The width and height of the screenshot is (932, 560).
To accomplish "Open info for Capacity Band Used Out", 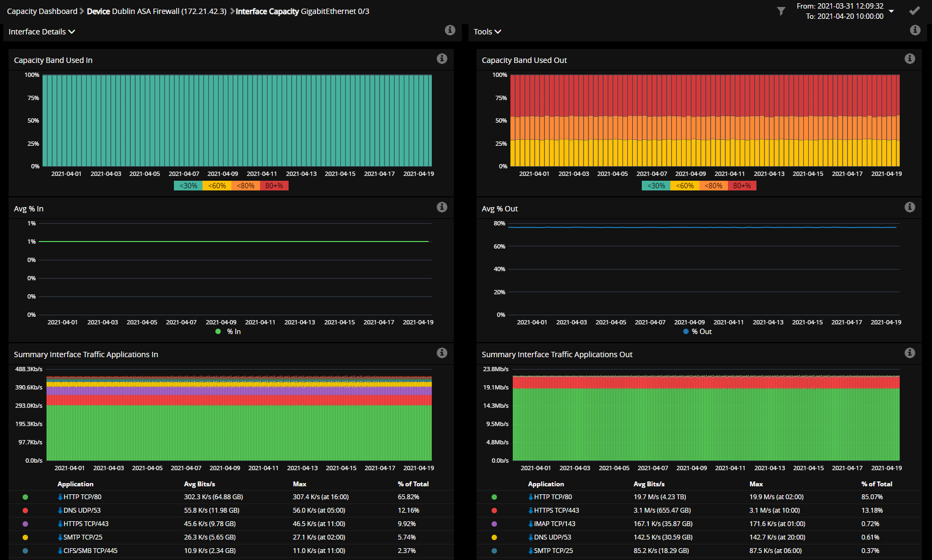I will [x=909, y=59].
